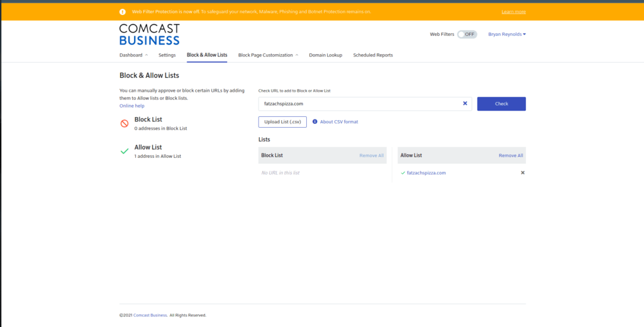
Task: Remove fatzachspizza.com from the Allow List
Action: point(523,173)
